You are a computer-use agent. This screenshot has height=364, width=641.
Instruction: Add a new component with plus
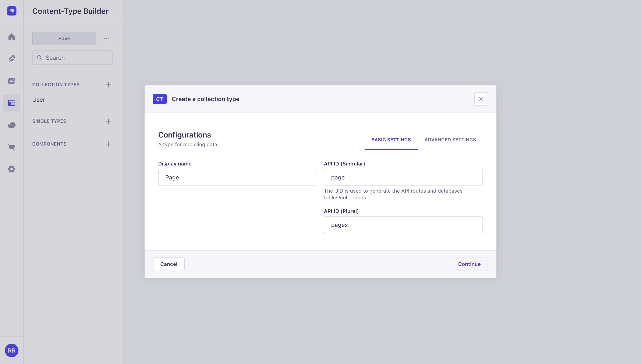tap(108, 144)
